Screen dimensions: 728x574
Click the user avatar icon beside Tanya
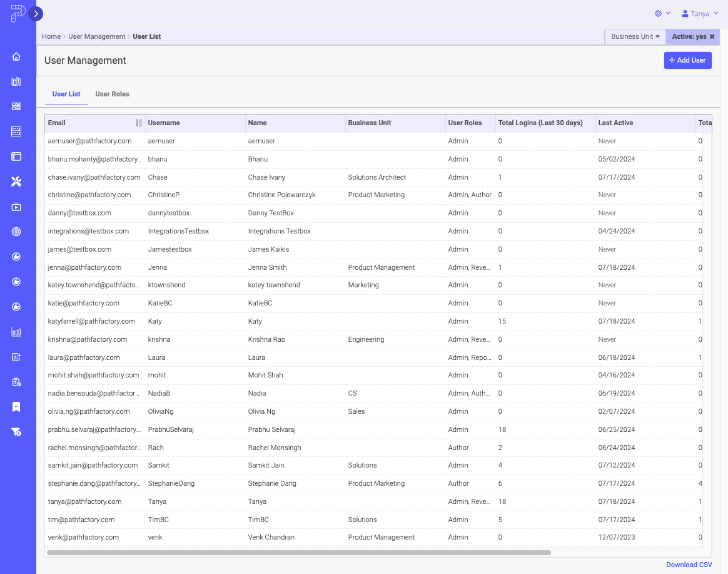[685, 14]
